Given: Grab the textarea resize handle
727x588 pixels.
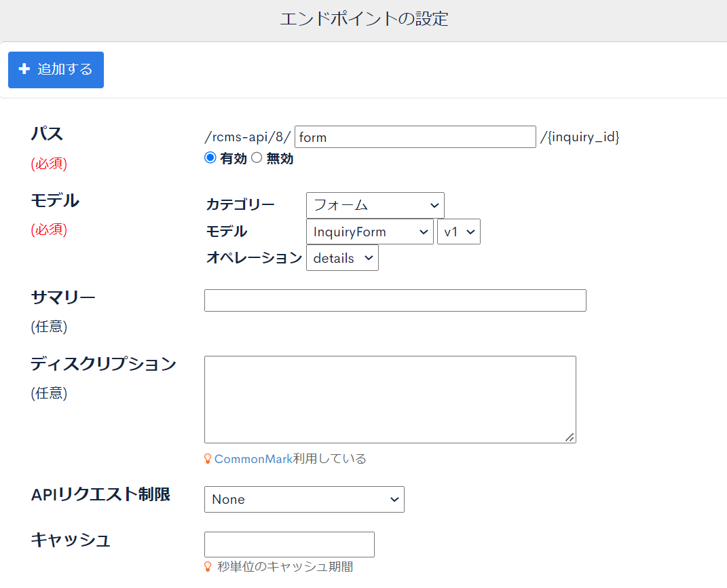Looking at the screenshot, I should [x=570, y=437].
